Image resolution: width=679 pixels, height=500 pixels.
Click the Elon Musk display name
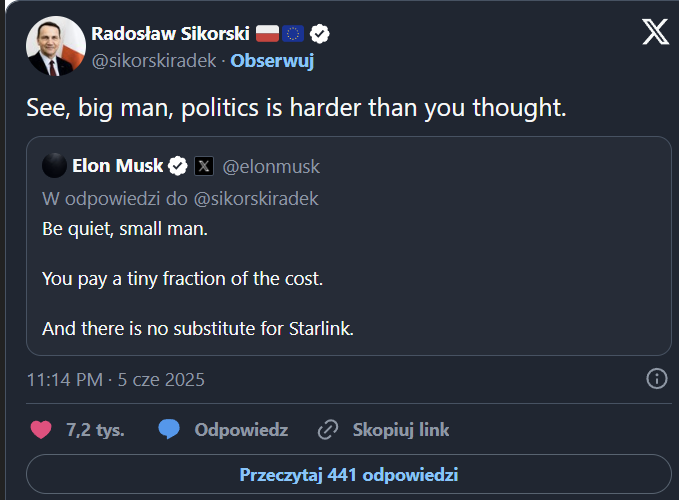[x=117, y=165]
